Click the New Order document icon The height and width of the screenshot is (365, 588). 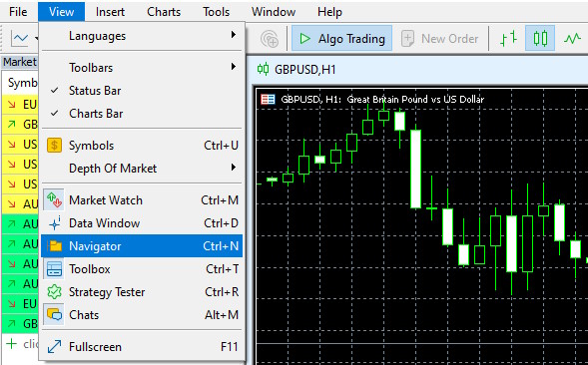pyautogui.click(x=407, y=39)
